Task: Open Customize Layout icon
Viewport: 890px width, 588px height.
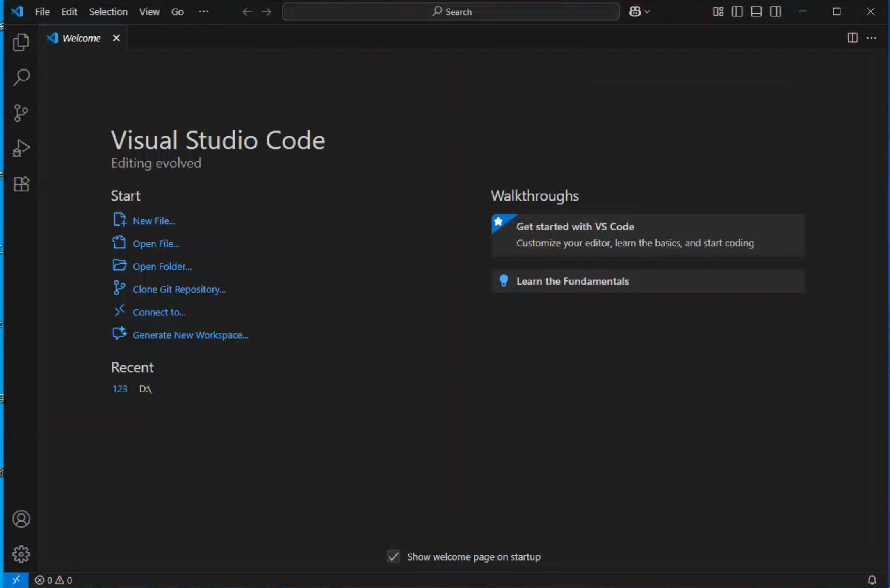Action: (718, 11)
